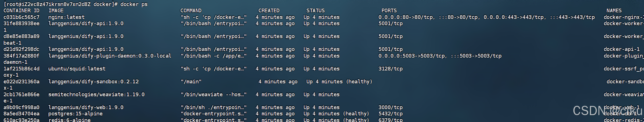Viewport: 644px width, 122px height.
Task: Select the docker-api-1 container name
Action: click(622, 49)
